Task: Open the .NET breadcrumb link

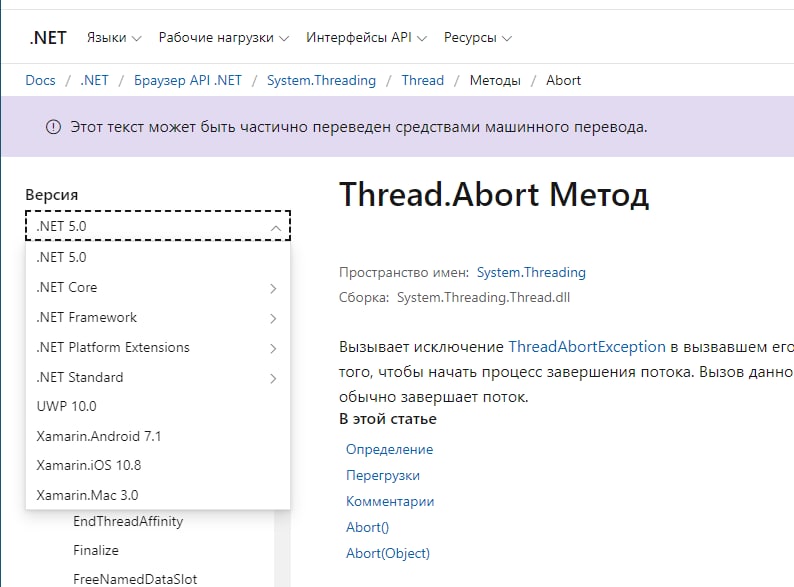Action: (x=94, y=81)
